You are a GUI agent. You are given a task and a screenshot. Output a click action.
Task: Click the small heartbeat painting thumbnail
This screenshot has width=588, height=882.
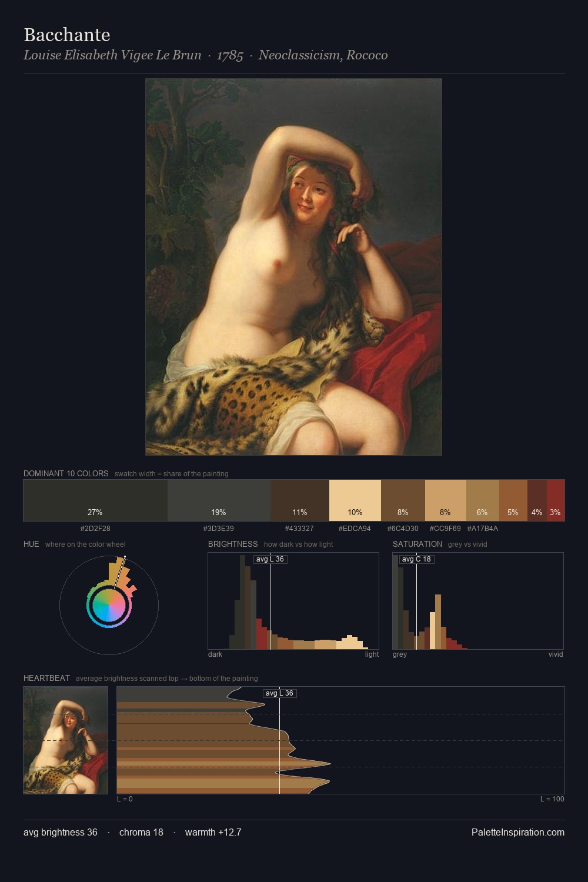(66, 740)
